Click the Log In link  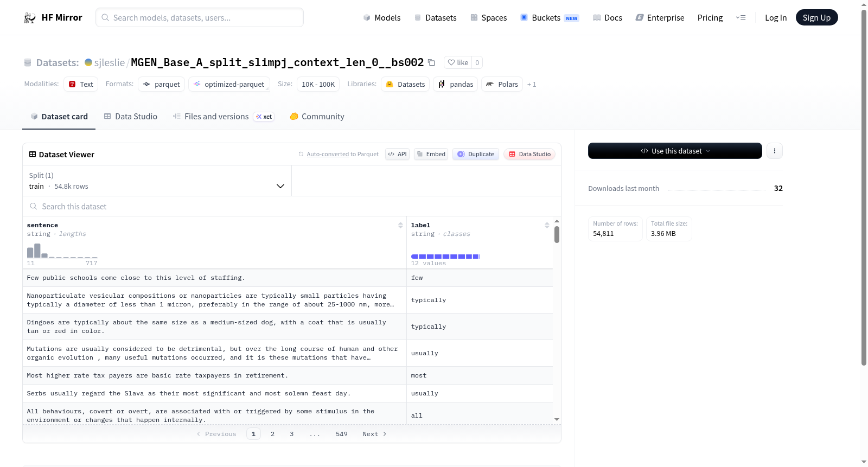pyautogui.click(x=776, y=17)
